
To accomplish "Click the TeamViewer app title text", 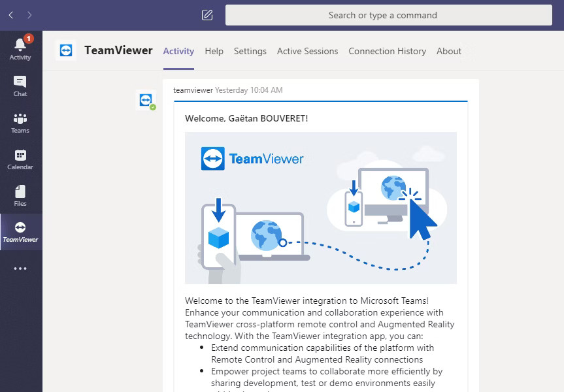I will click(118, 50).
